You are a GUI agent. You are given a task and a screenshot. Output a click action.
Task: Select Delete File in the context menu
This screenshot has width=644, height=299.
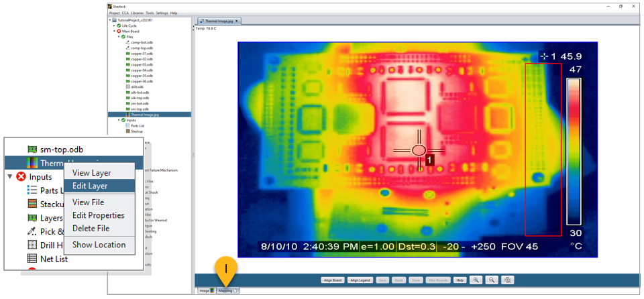click(x=91, y=229)
